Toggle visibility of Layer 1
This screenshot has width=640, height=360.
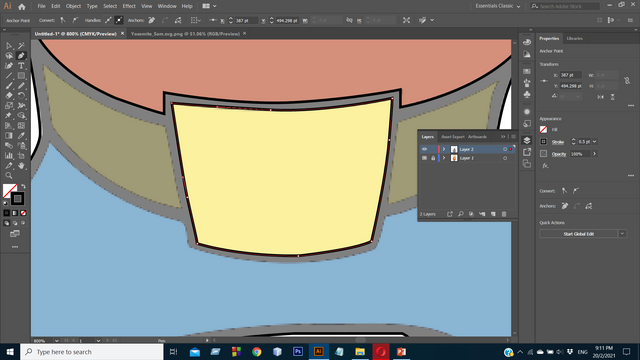coord(424,158)
